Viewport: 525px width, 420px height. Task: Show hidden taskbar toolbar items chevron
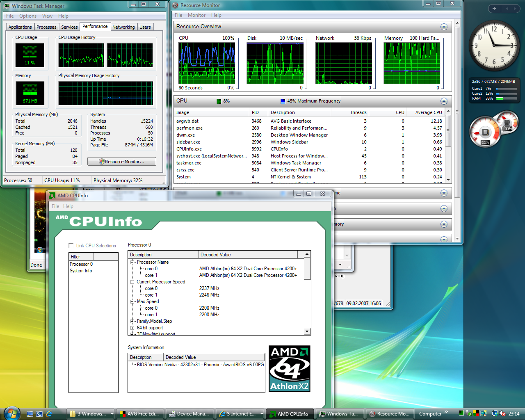click(446, 412)
